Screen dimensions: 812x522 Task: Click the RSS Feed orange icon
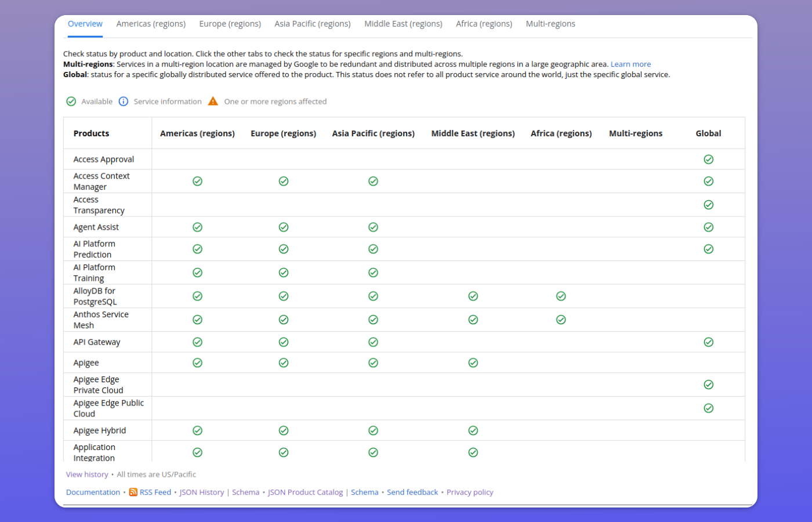tap(133, 492)
